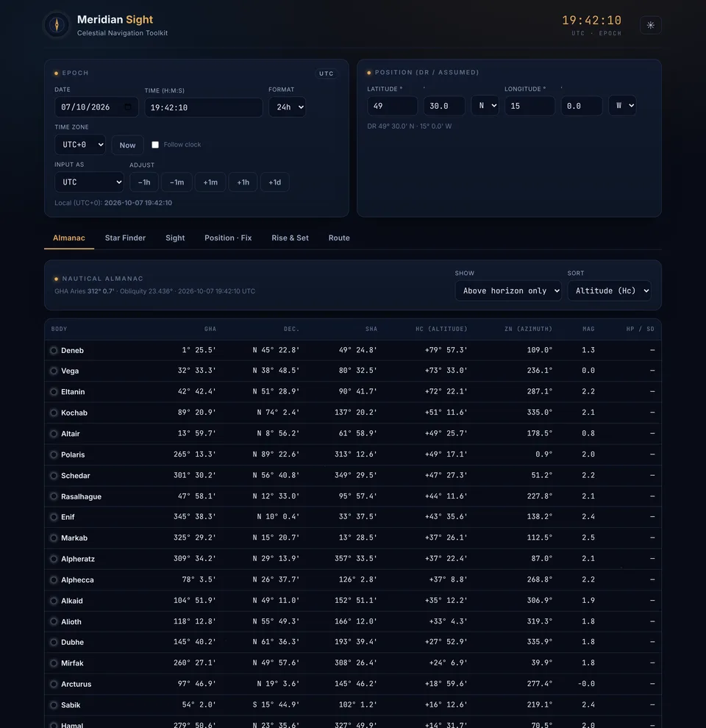Select the radio circle for Schedar row

(x=54, y=476)
